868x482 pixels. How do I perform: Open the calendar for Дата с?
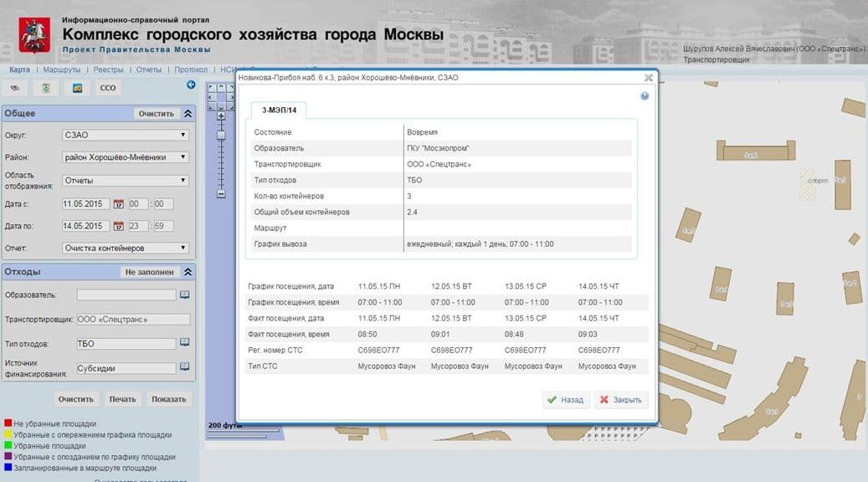click(119, 204)
